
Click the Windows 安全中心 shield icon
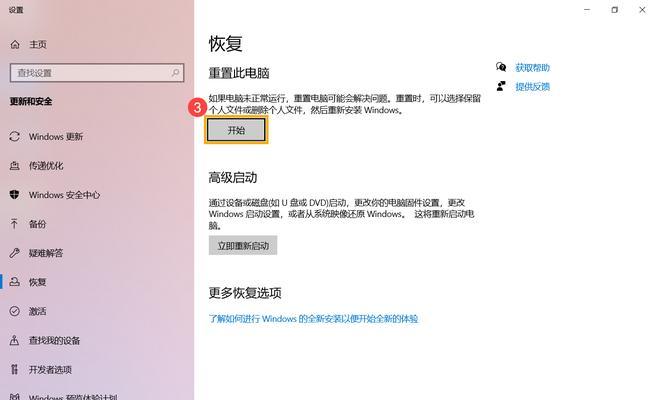pos(15,195)
